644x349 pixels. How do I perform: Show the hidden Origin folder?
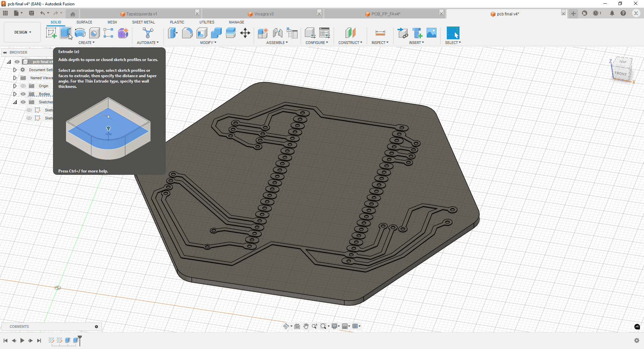point(23,86)
